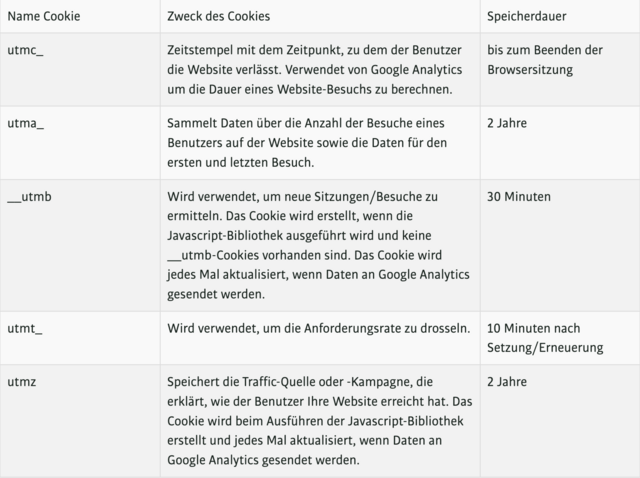Click the text '__utmb-Cookies vorhanden sind'
Image resolution: width=640 pixels, height=478 pixels.
259,256
